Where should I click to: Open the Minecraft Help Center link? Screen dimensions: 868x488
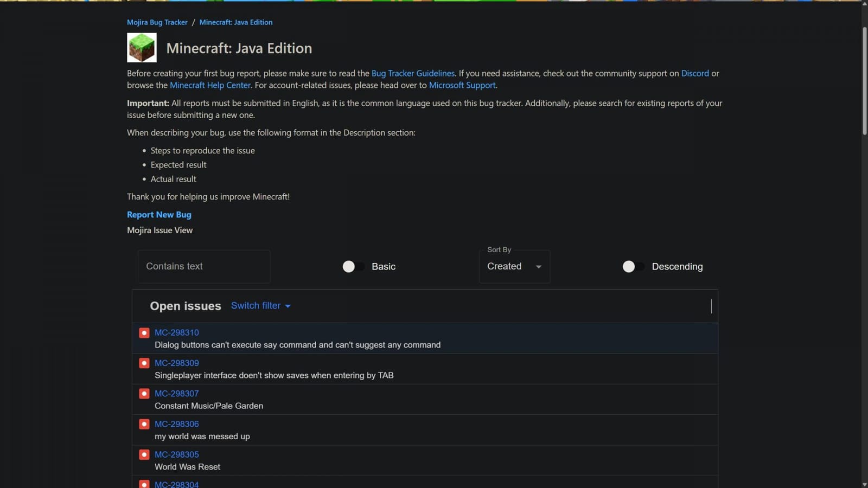tap(210, 85)
